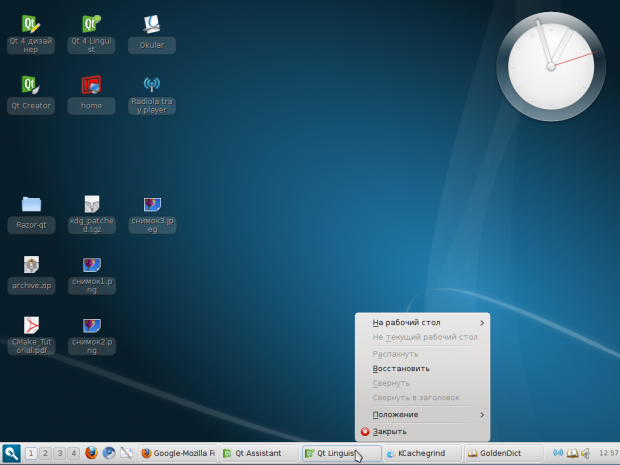The image size is (620, 465).
Task: Click the 'Свернуть в заголовок' menu entry
Action: (422, 398)
